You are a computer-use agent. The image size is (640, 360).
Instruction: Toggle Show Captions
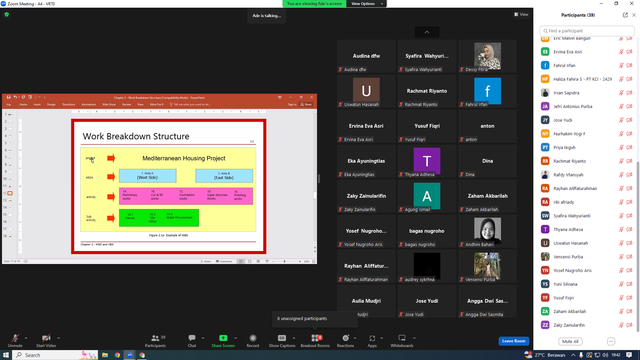pyautogui.click(x=282, y=340)
